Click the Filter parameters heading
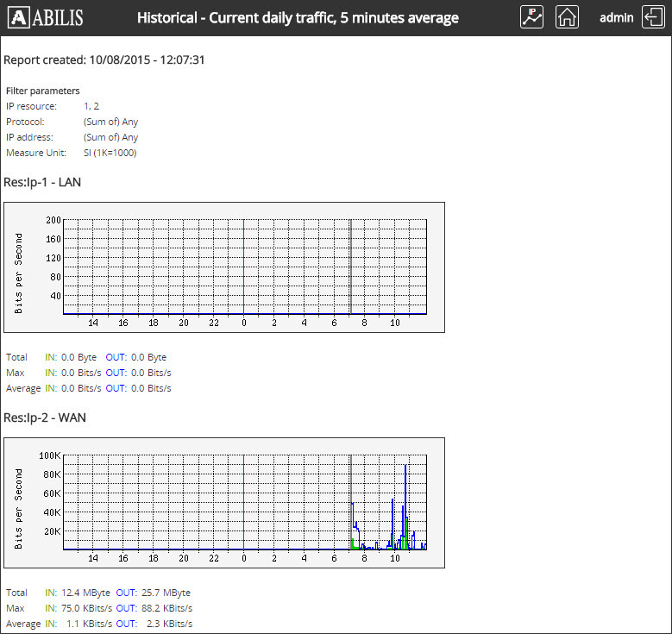 tap(43, 91)
